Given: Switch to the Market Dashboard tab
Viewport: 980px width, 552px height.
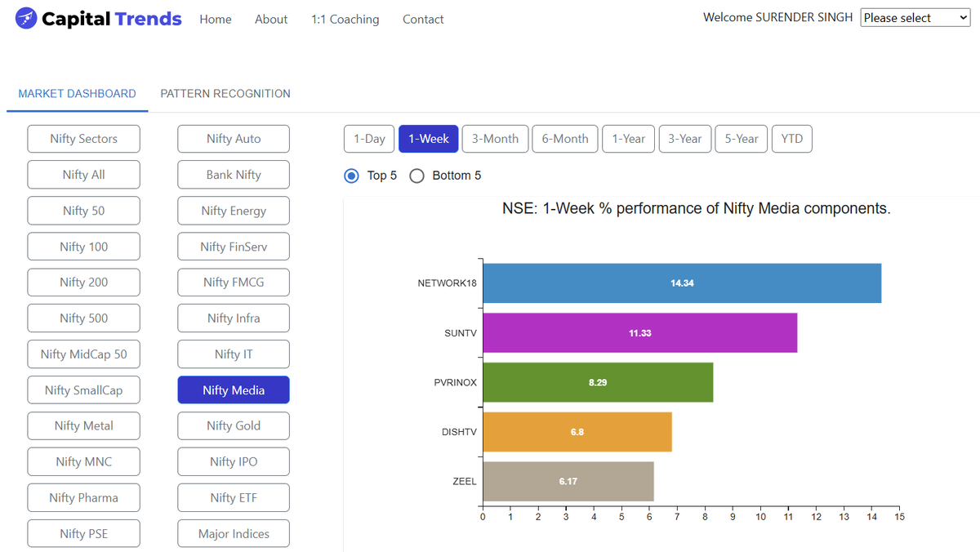Looking at the screenshot, I should 76,93.
